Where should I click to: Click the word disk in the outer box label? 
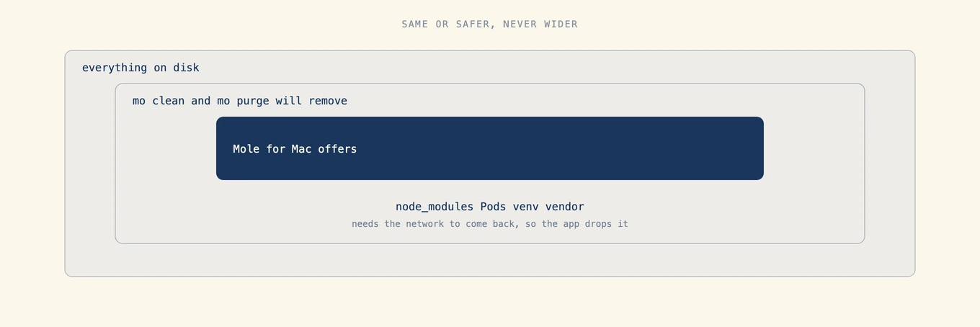coord(186,68)
